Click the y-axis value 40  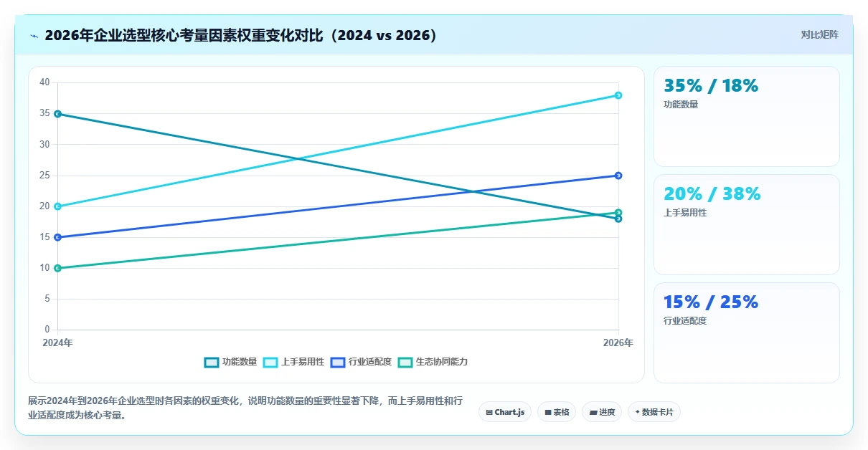pyautogui.click(x=44, y=82)
